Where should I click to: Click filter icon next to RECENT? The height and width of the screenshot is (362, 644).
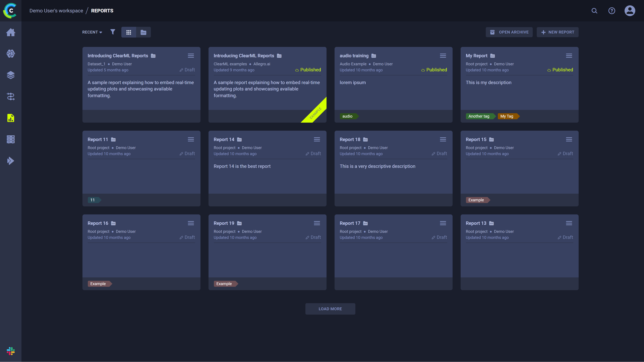(113, 32)
